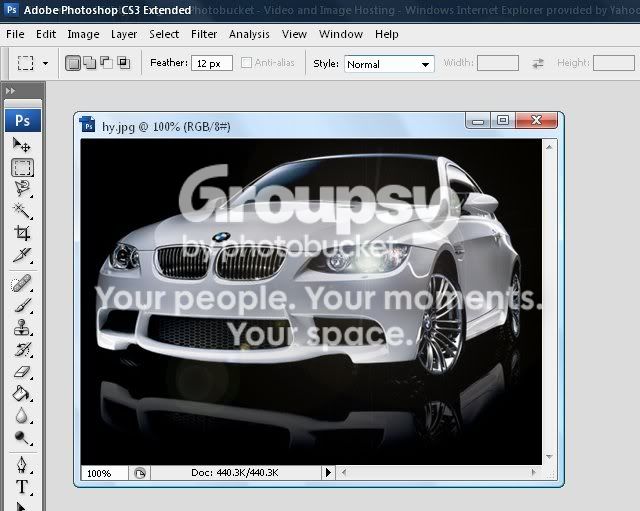Viewport: 640px width, 511px height.
Task: Click the Ps logo atop the toolbox
Action: (x=23, y=121)
